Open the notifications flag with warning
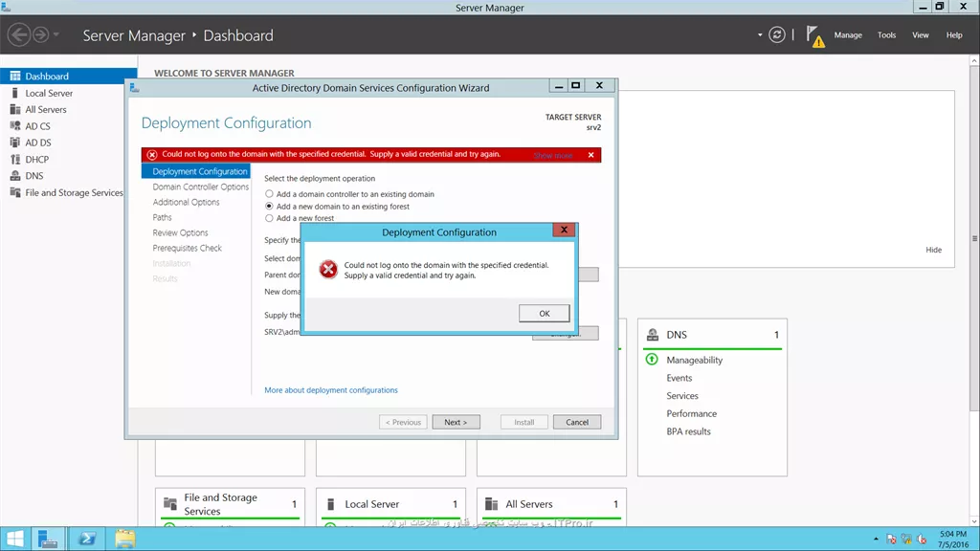 (815, 36)
